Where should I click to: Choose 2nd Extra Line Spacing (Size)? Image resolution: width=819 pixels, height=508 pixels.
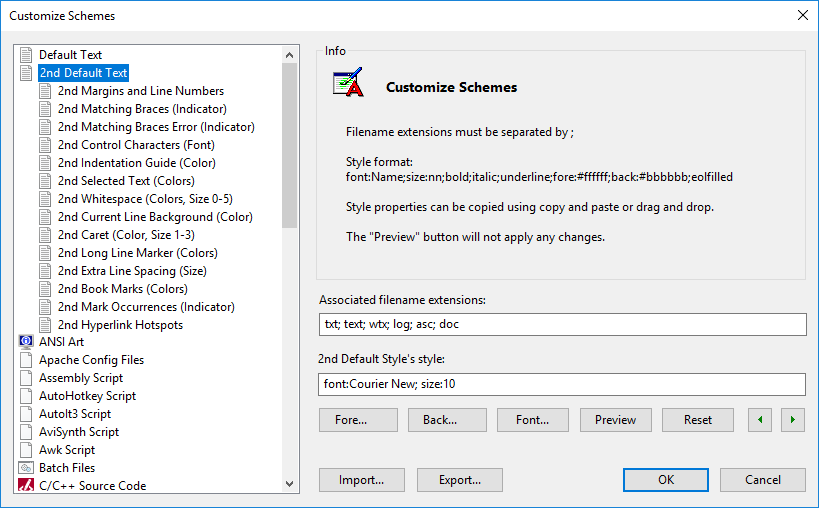click(132, 271)
